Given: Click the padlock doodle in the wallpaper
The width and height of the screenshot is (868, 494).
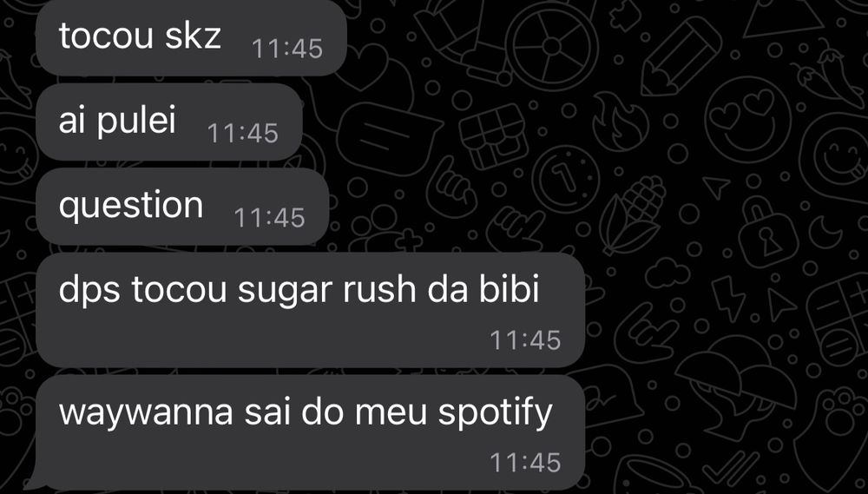Looking at the screenshot, I should click(x=769, y=233).
